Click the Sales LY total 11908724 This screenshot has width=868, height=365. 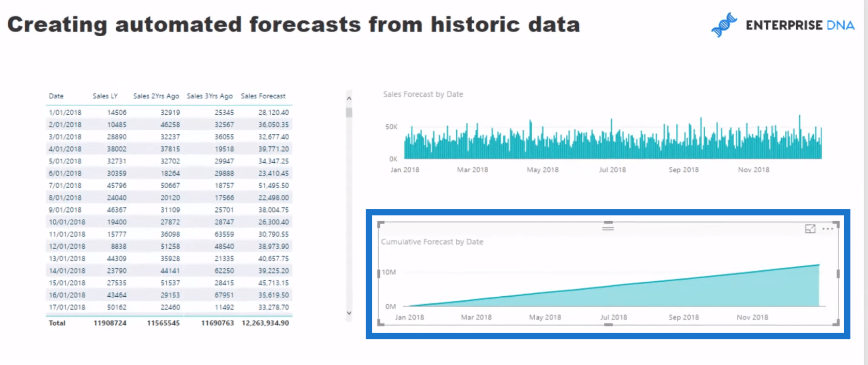(110, 323)
